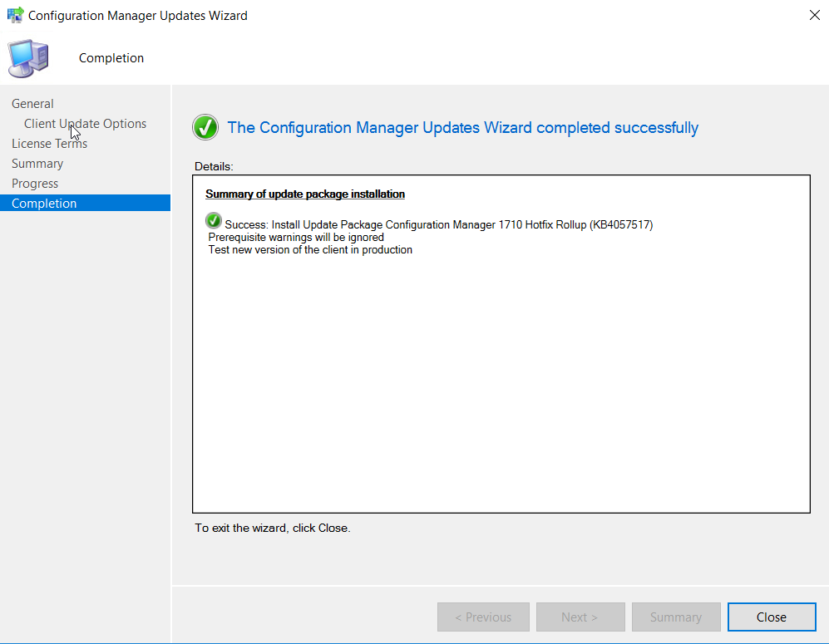Select the Progress step in sidebar
The width and height of the screenshot is (829, 644).
coord(35,184)
